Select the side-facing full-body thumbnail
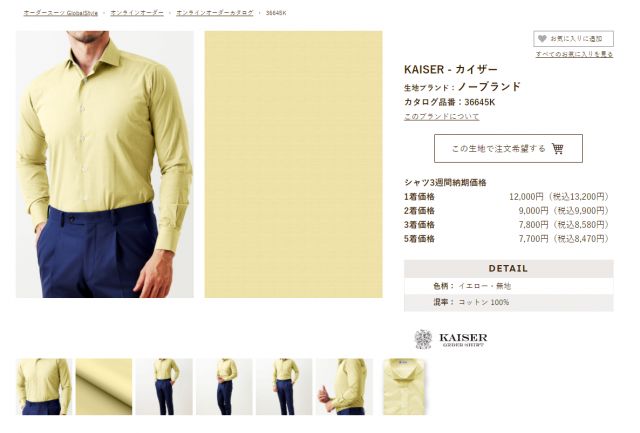The width and height of the screenshot is (640, 433). coord(224,386)
